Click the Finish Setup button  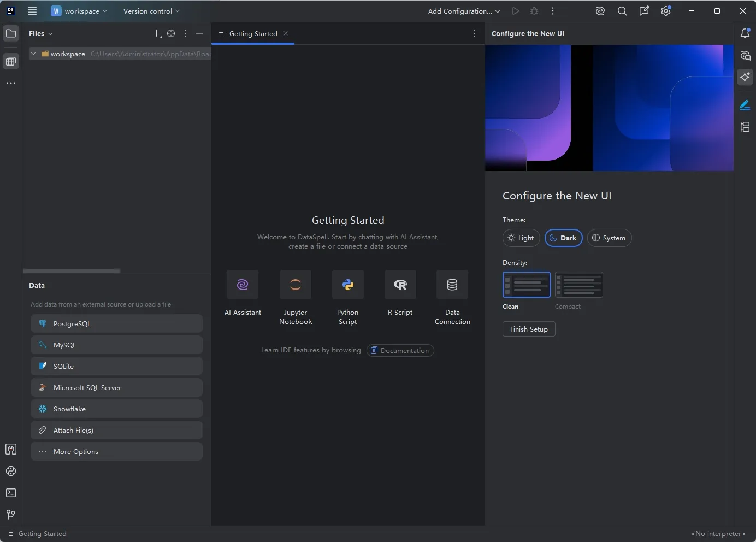click(x=528, y=329)
